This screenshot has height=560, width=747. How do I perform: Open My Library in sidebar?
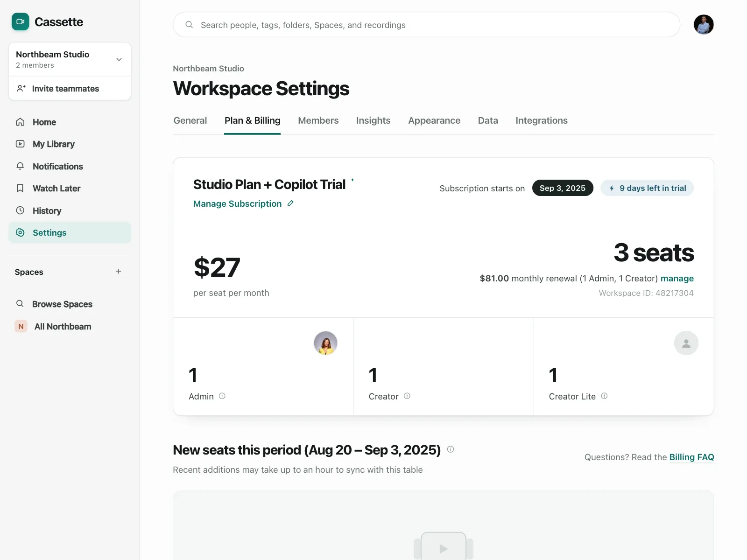pos(70,144)
